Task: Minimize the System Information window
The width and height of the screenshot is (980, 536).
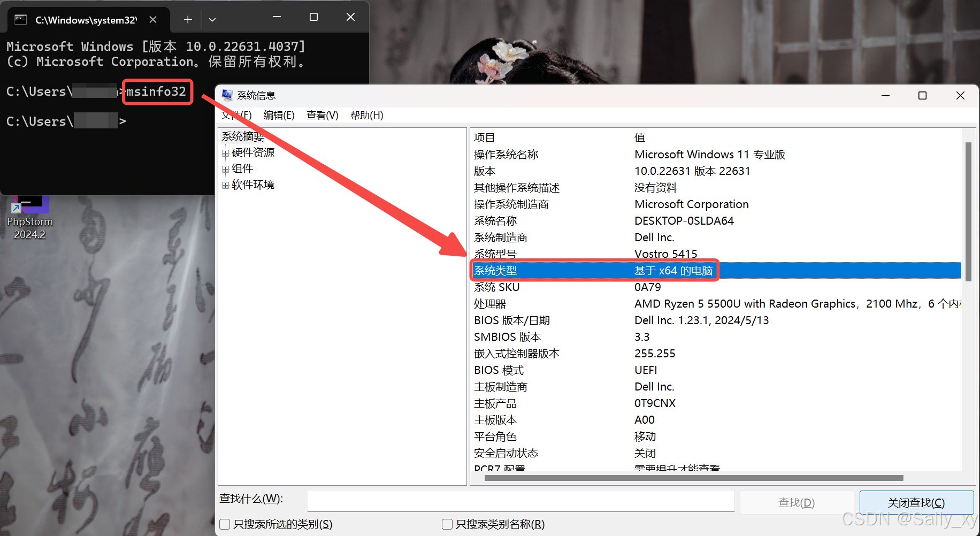Action: coord(885,95)
